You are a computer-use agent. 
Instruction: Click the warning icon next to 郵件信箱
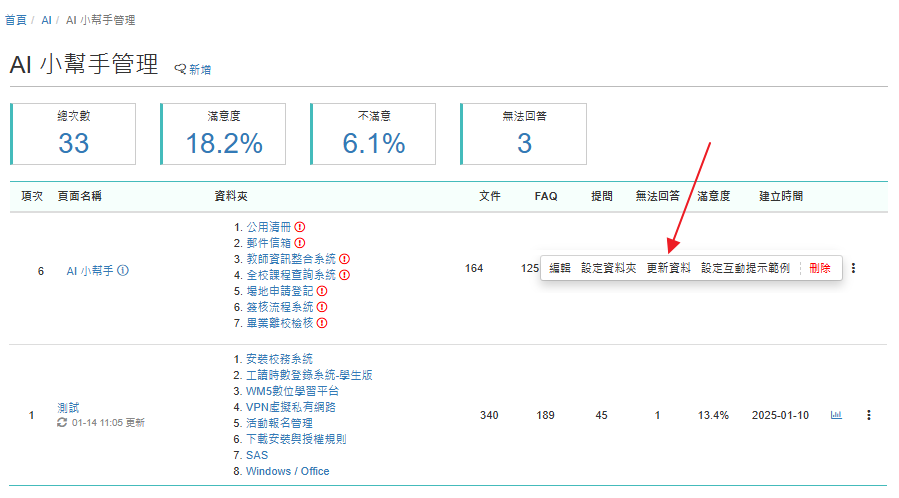[x=299, y=243]
